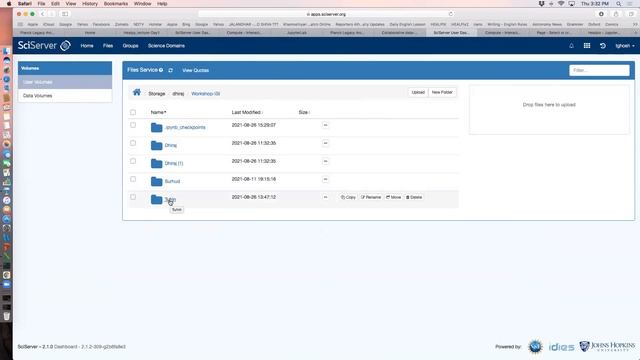
Task: Expand actions menu for hovered last row
Action: pyautogui.click(x=325, y=197)
